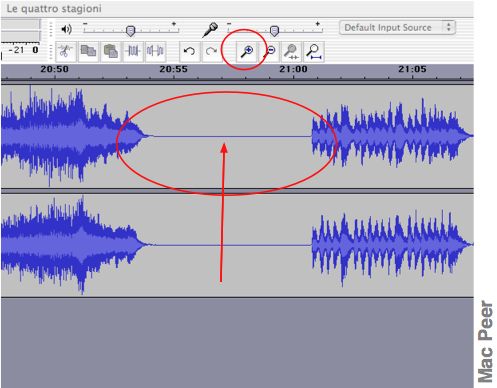Click the input volume slider thumb
Viewport: 497px width, 388px height.
click(x=274, y=31)
